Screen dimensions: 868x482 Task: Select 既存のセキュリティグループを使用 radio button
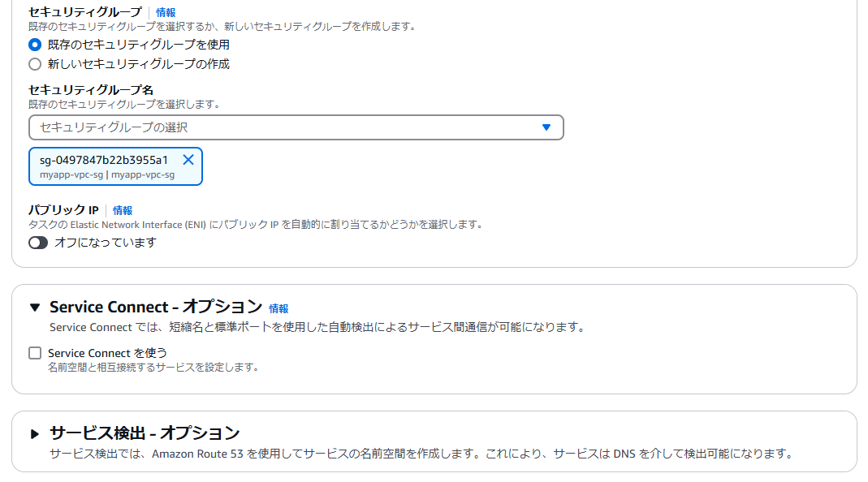click(33, 45)
